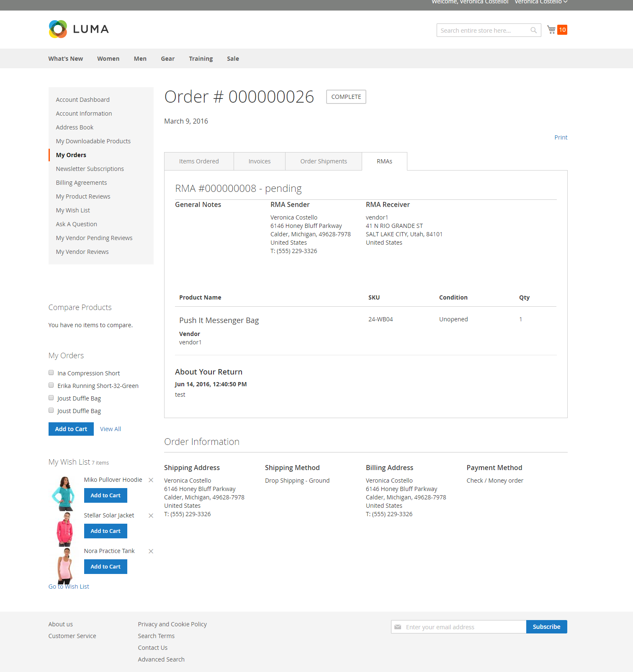Click the Luma logo icon
Image resolution: width=633 pixels, height=672 pixels.
(x=58, y=29)
